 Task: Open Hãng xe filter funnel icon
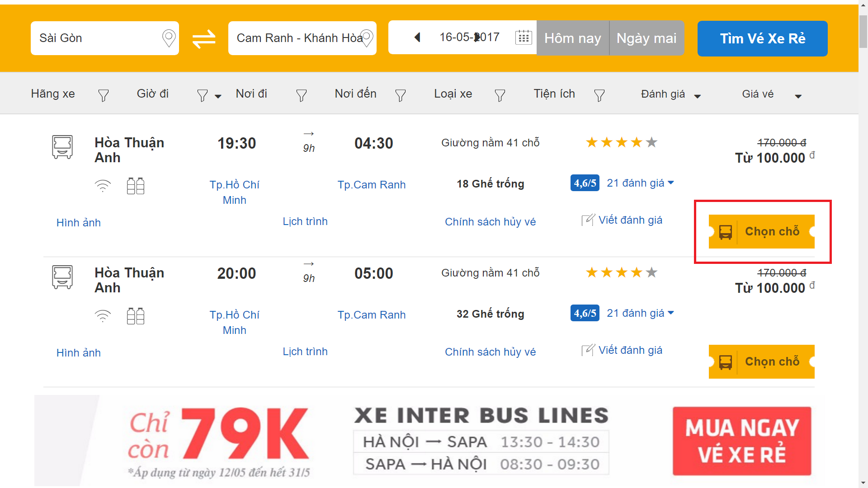(x=103, y=95)
